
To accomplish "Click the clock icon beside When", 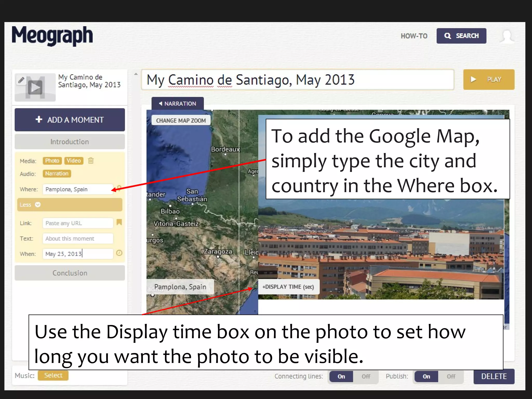I will [119, 253].
